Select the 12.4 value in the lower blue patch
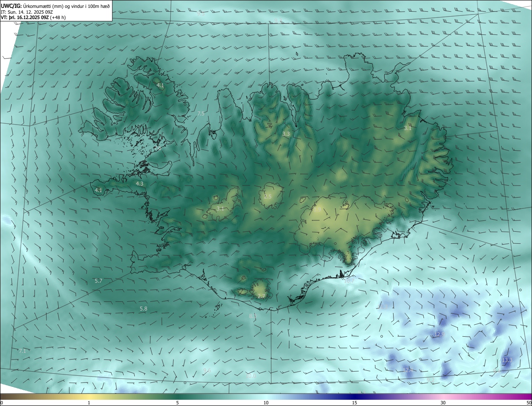Image resolution: width=532 pixels, height=406 pixels. (x=408, y=369)
